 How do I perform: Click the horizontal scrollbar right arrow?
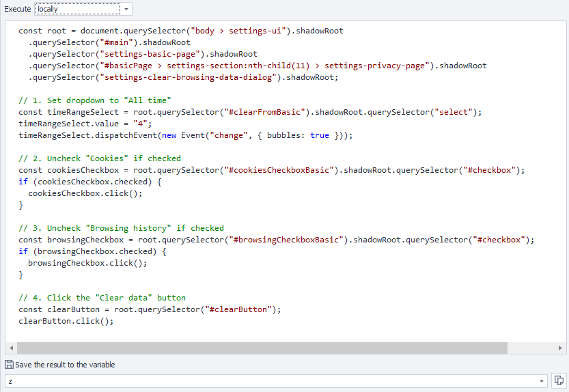pos(561,348)
